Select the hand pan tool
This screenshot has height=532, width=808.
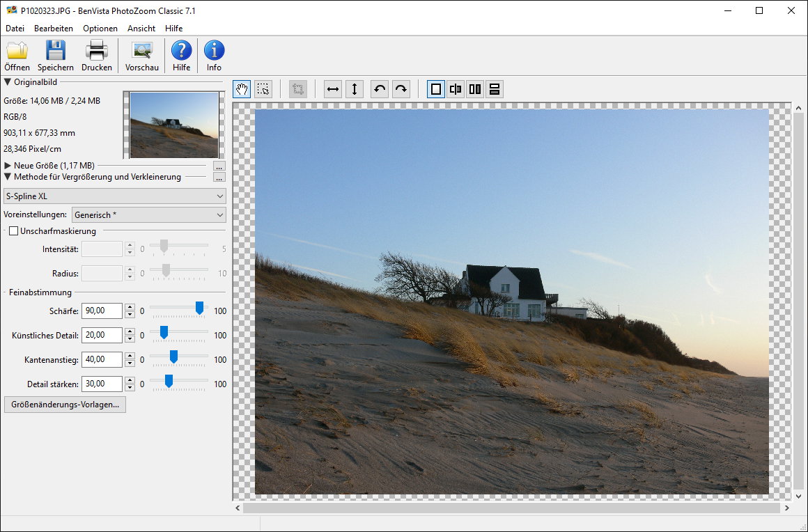tap(242, 89)
